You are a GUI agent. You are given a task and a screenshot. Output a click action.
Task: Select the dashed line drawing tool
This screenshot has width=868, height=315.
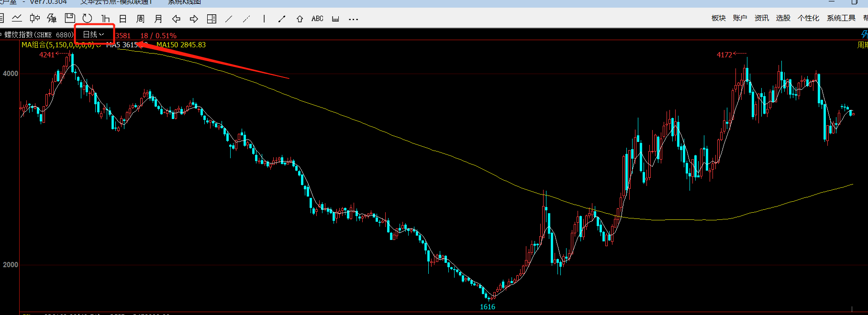(x=246, y=19)
